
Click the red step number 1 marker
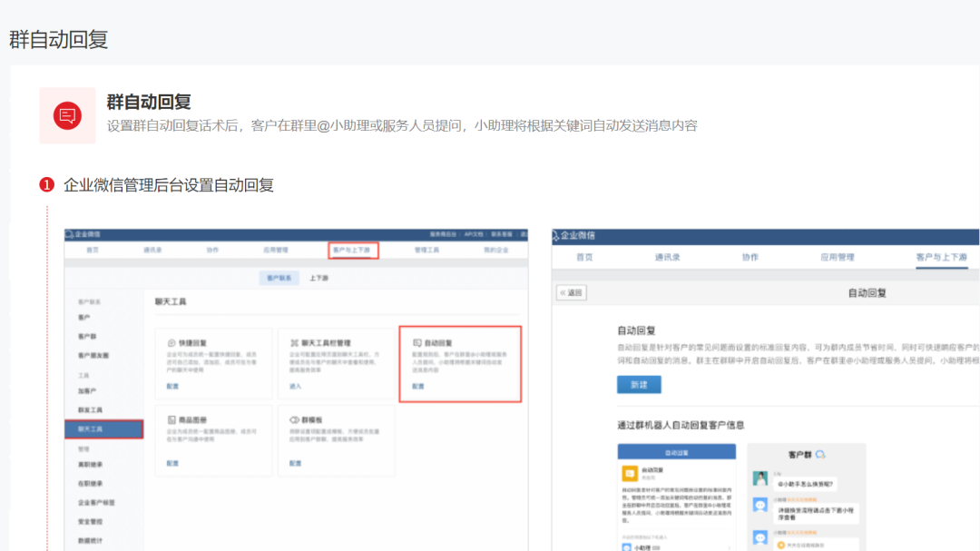[x=47, y=185]
